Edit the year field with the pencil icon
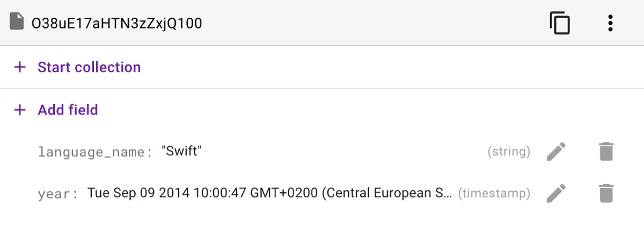The image size is (644, 246). pos(556,193)
